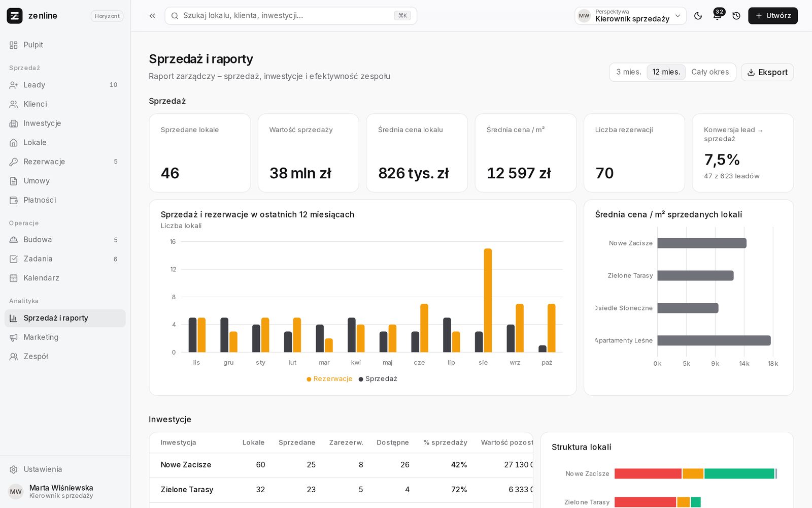812x508 pixels.
Task: Open Zadania in the sidebar
Action: 65,259
